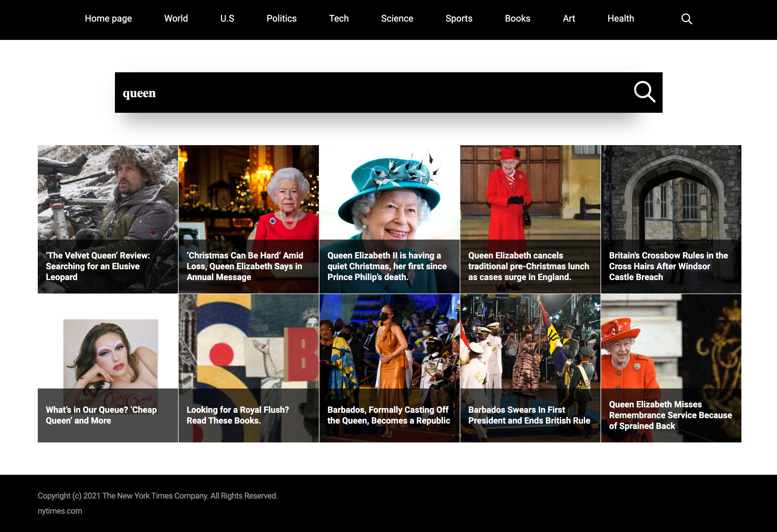Navigate to the Science section
This screenshot has width=777, height=532.
pos(397,18)
